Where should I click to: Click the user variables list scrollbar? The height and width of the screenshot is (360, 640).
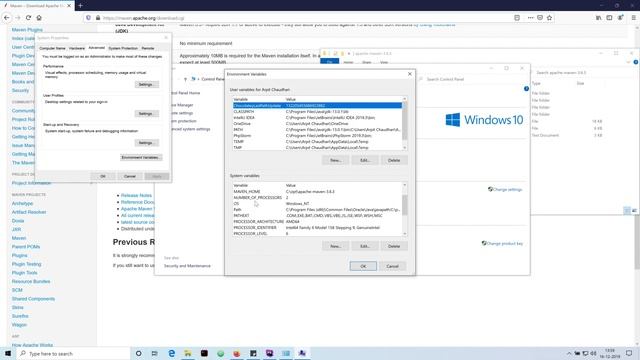coord(404,123)
